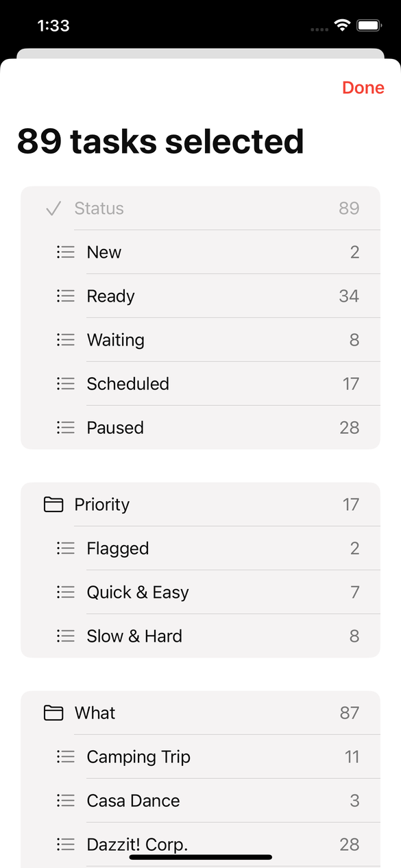Tap the list icon beside New

[x=66, y=252]
